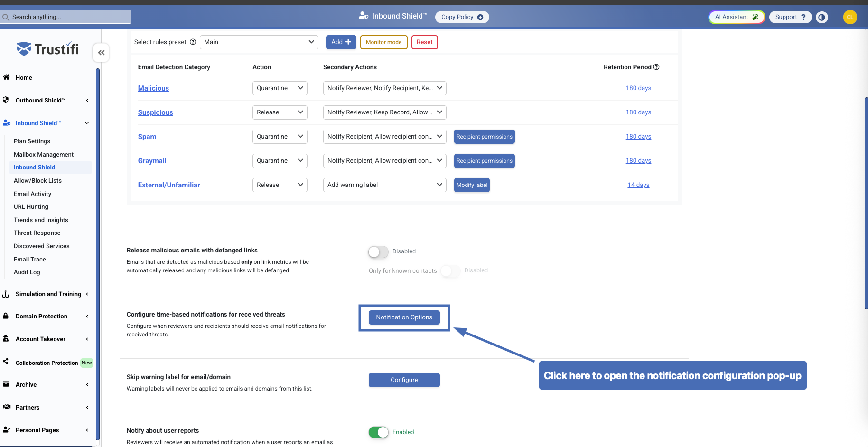Viewport: 868px width, 447px height.
Task: Click the Inbound Shield sidebar icon
Action: [x=6, y=123]
